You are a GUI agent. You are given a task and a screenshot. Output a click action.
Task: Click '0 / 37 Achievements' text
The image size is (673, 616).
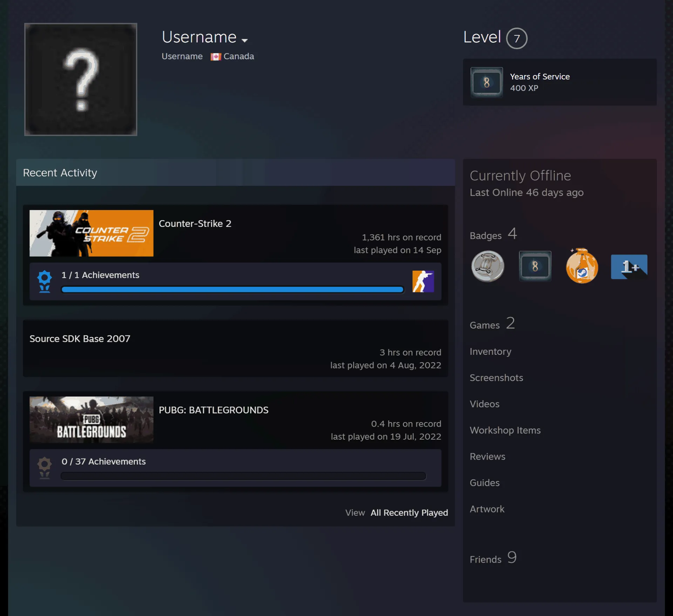coord(103,461)
